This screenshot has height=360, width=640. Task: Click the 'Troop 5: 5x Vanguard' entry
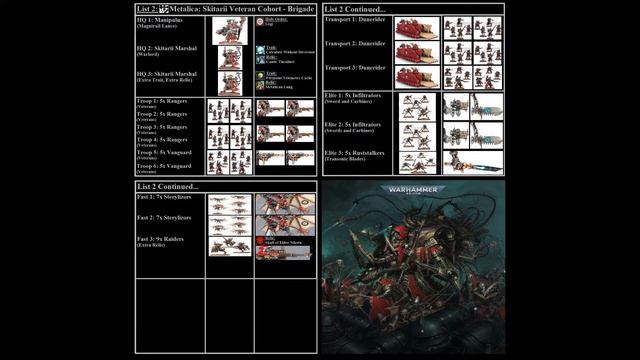point(164,152)
